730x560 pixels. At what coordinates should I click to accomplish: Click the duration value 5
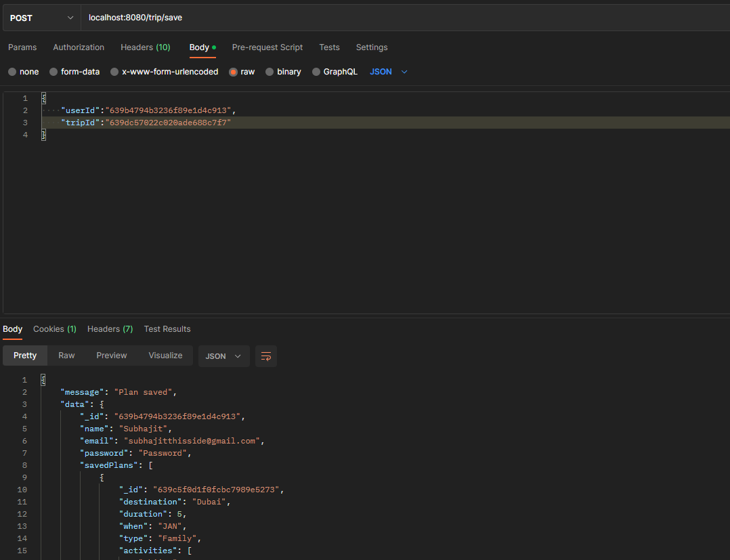[179, 514]
